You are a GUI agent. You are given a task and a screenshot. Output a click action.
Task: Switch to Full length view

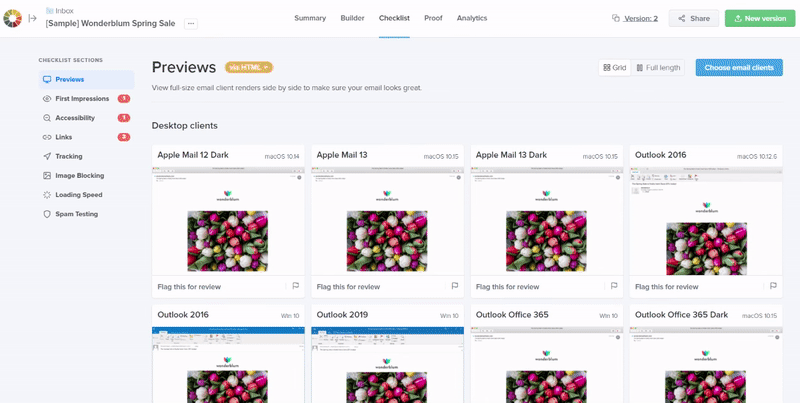(x=658, y=67)
